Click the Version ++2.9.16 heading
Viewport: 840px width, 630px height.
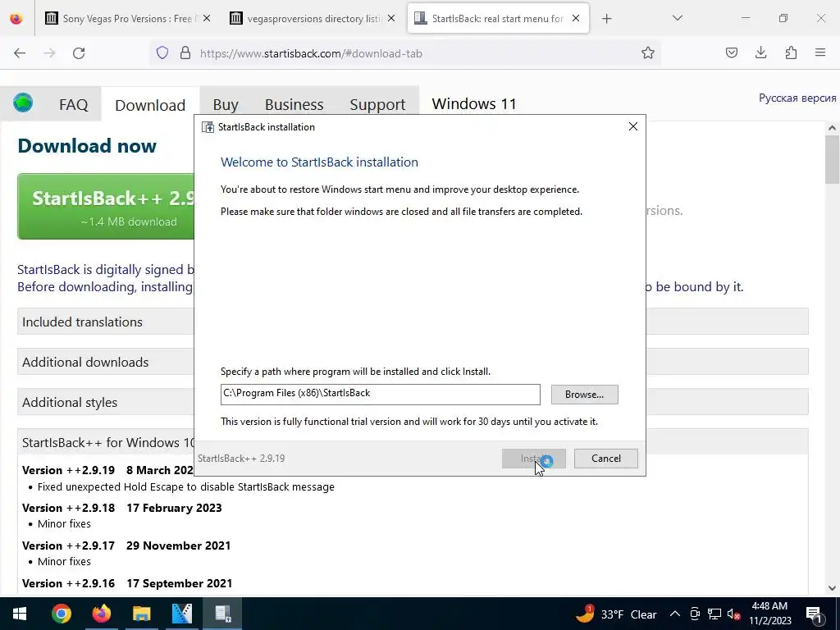pyautogui.click(x=69, y=583)
